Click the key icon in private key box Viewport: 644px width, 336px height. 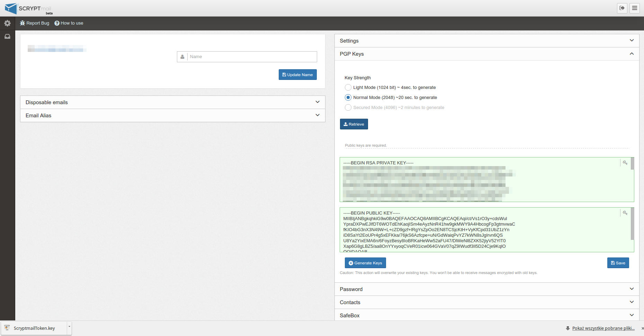point(625,163)
